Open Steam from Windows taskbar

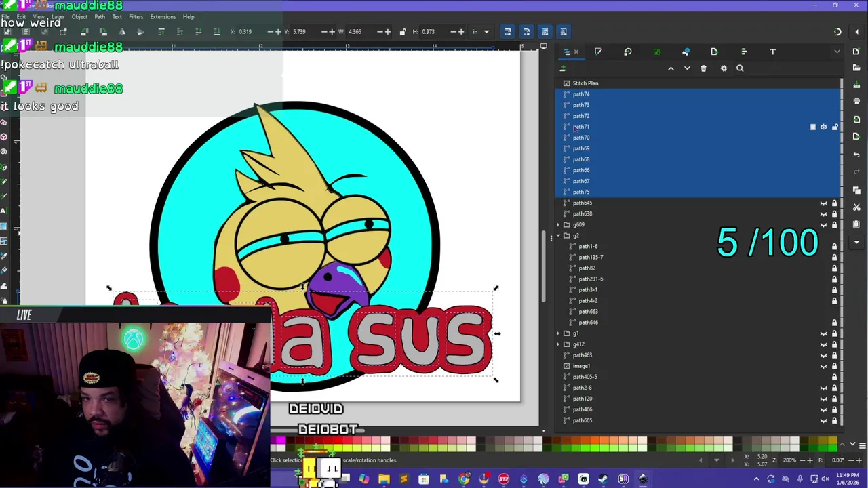603,480
